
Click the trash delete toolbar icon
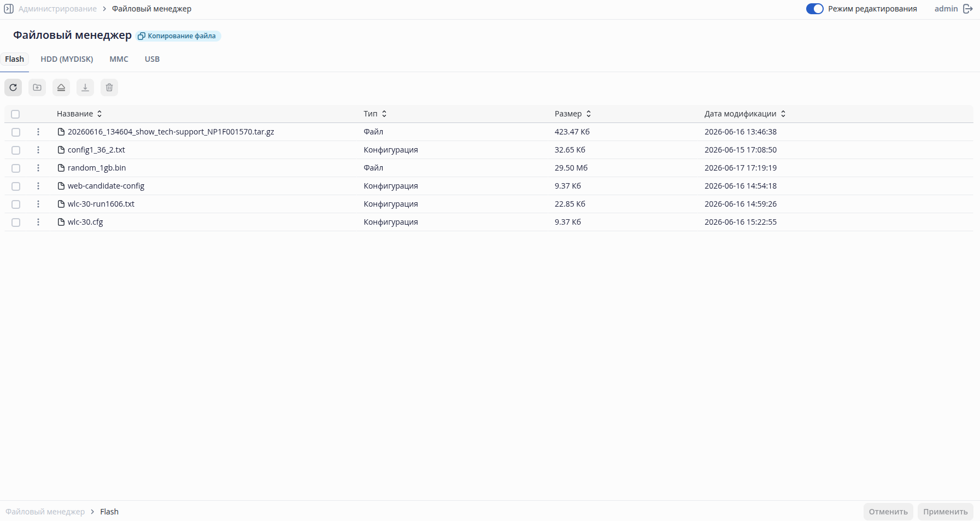tap(109, 87)
